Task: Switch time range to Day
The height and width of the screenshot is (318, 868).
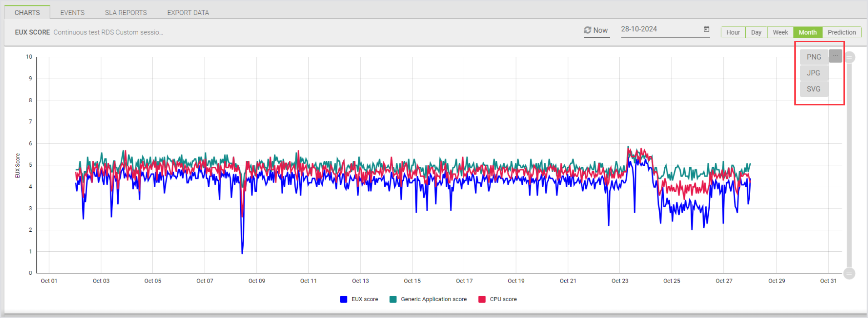Action: tap(756, 32)
